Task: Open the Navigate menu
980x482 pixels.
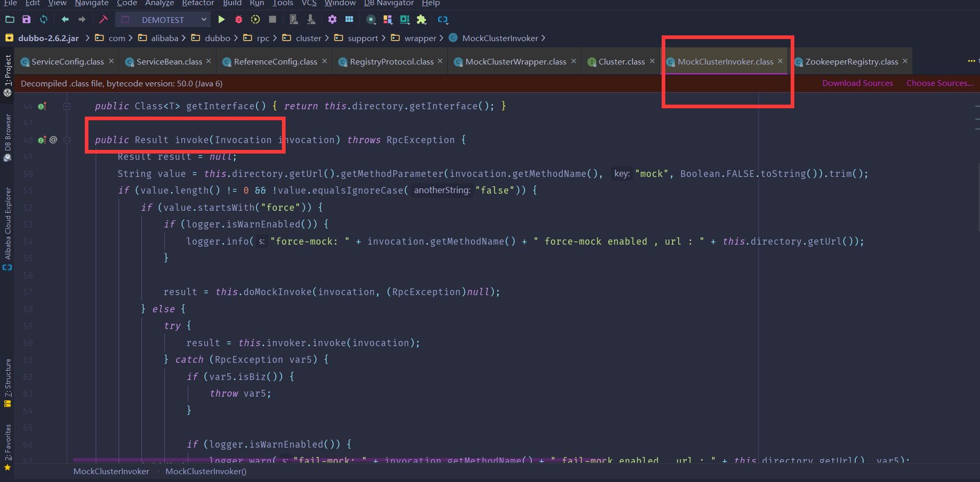Action: pyautogui.click(x=92, y=3)
